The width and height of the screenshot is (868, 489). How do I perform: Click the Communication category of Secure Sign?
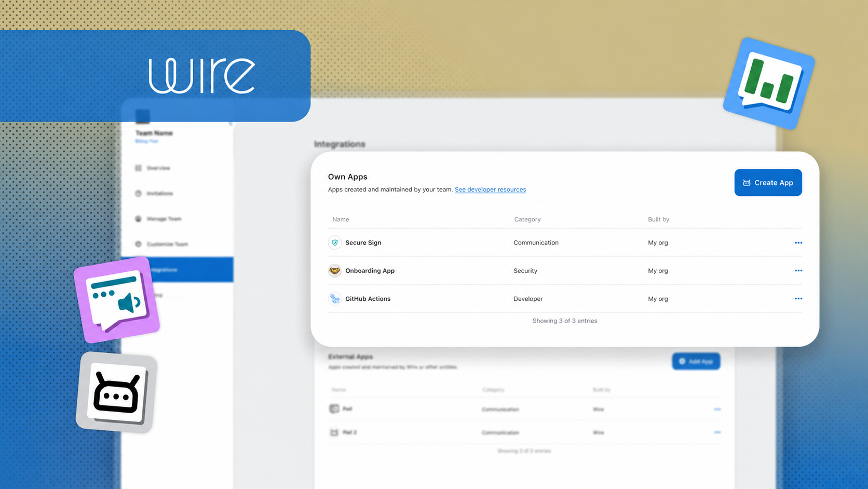[536, 243]
